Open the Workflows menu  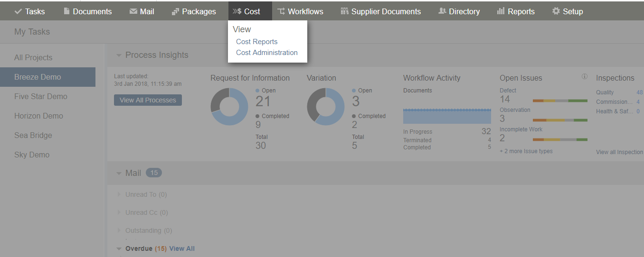300,11
